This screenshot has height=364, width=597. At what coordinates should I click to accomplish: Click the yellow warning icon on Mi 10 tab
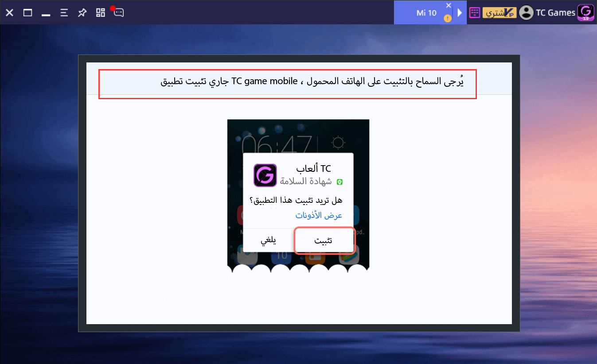coord(448,19)
